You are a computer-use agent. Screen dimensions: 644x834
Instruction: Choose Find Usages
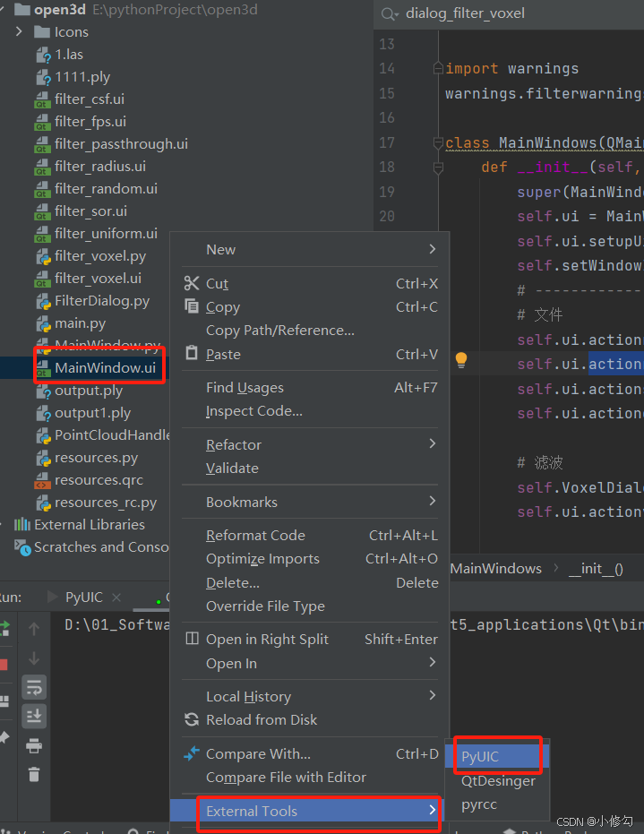coord(310,388)
